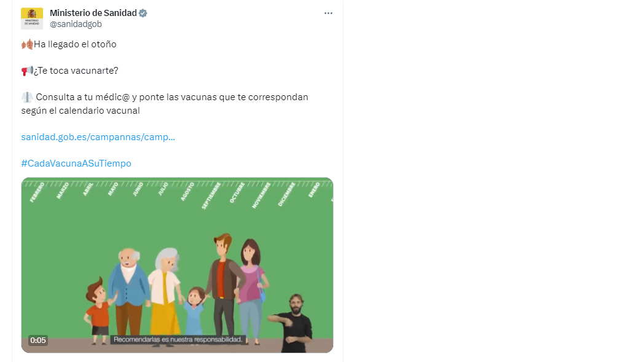Open the sanidad.gob.es campaign link
The image size is (644, 362).
click(x=98, y=137)
